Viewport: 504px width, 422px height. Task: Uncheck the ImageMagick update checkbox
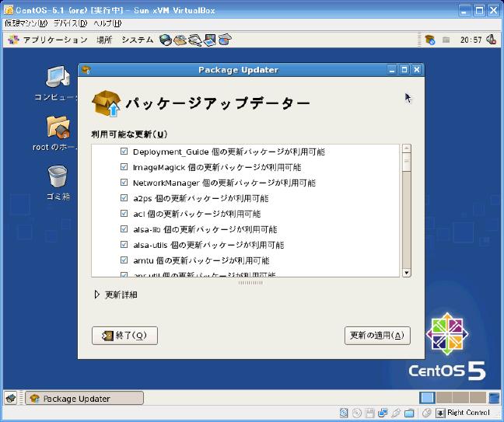(x=124, y=166)
